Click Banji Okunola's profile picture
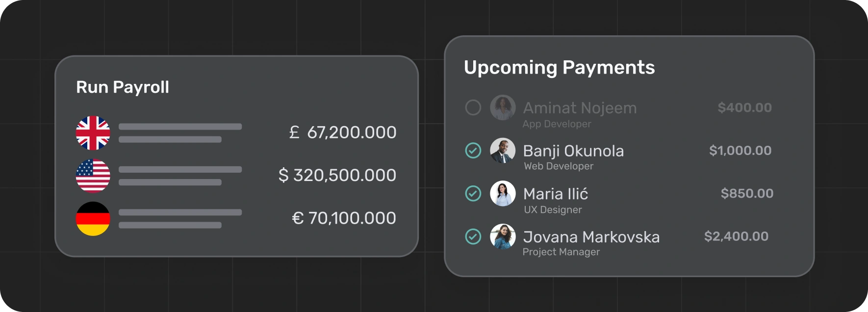This screenshot has width=868, height=312. 502,151
